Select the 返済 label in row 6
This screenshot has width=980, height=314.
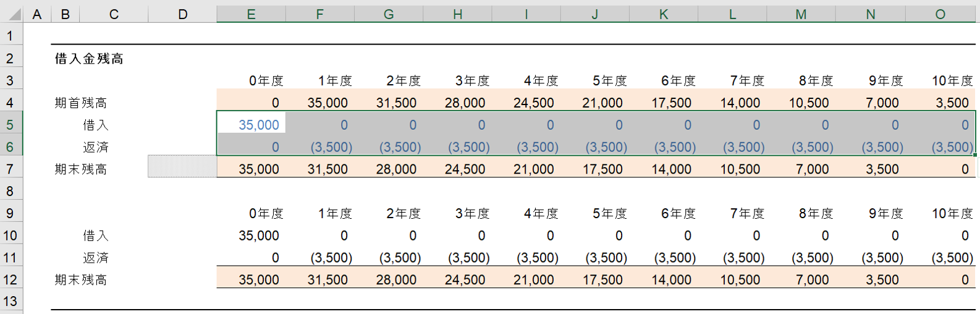tap(96, 147)
